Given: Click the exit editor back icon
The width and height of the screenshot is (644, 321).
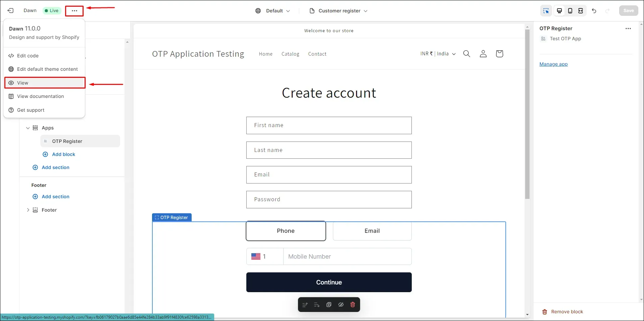Looking at the screenshot, I should coord(10,11).
